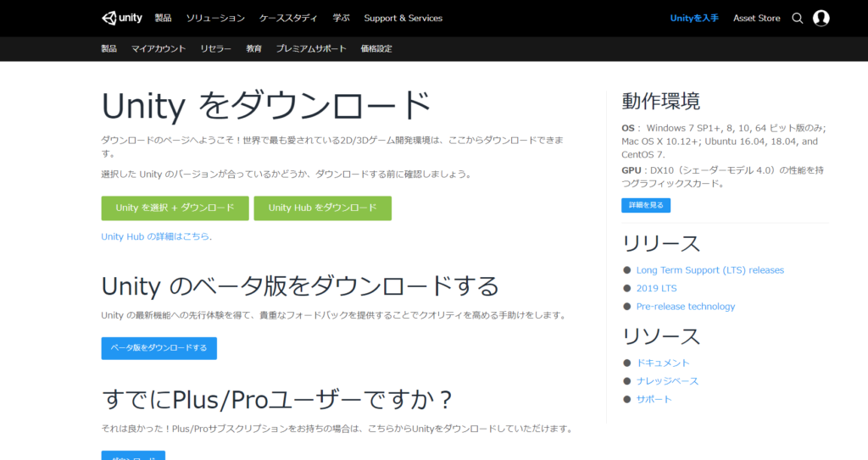
Task: Click the リリース sidebar heading
Action: (661, 244)
